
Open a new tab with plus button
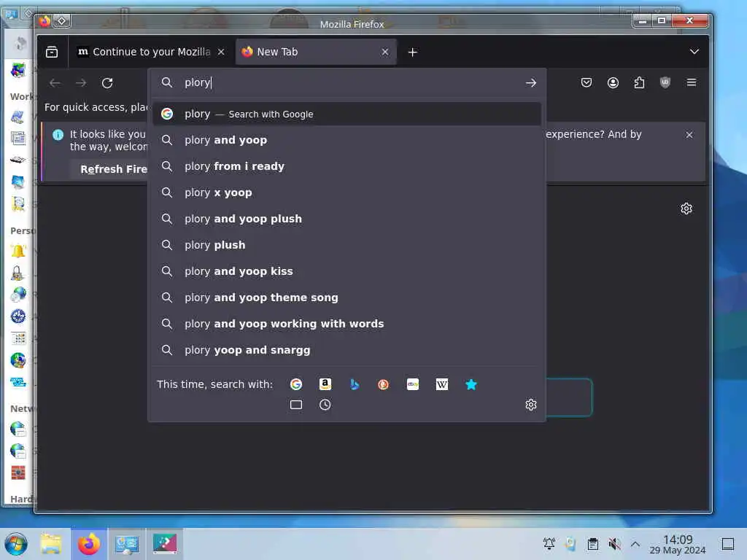coord(413,52)
